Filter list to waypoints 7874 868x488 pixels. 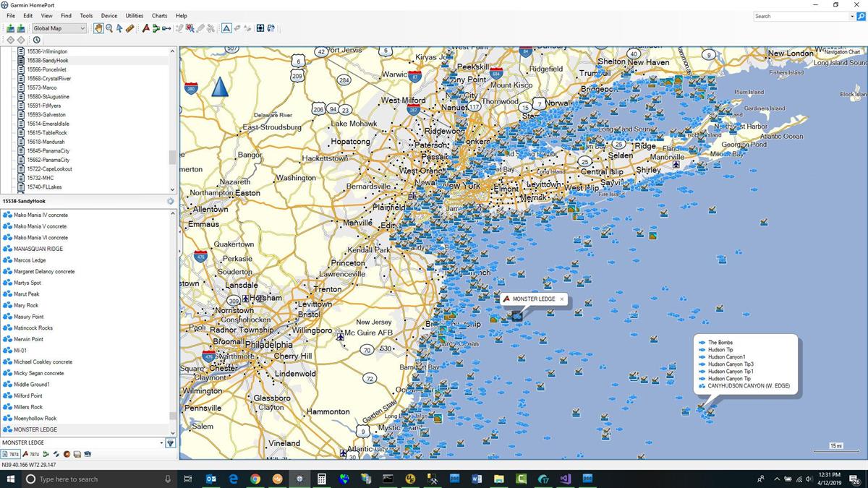[x=30, y=454]
